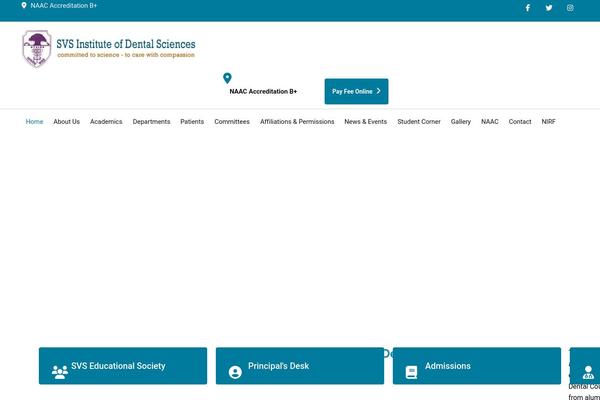The height and width of the screenshot is (400, 600).
Task: Open the Admissions card
Action: [x=477, y=366]
